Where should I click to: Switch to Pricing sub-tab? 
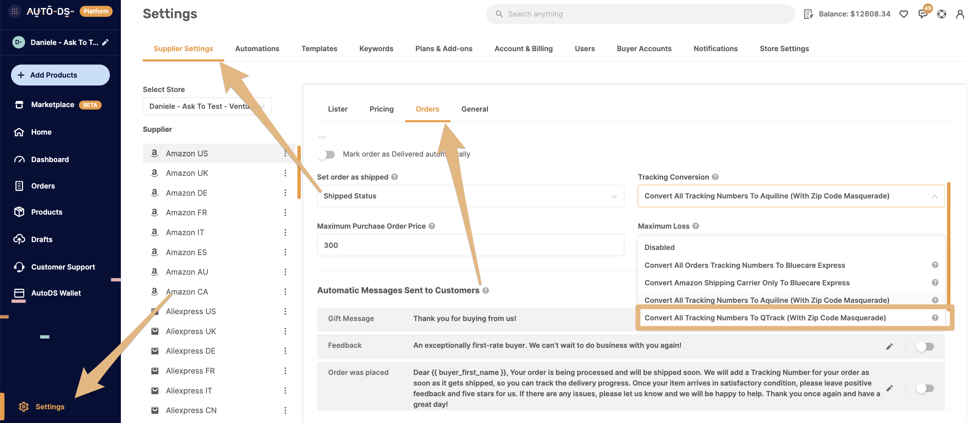point(381,109)
